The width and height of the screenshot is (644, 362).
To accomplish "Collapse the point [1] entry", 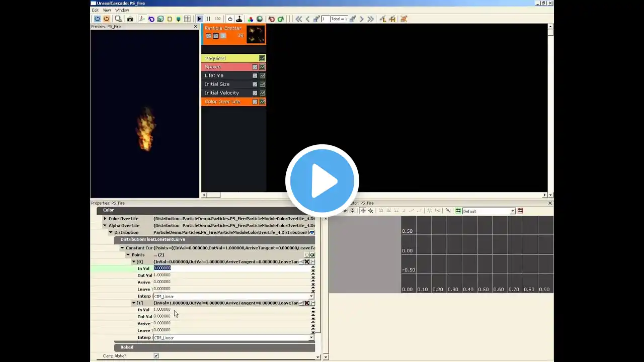I will point(134,303).
